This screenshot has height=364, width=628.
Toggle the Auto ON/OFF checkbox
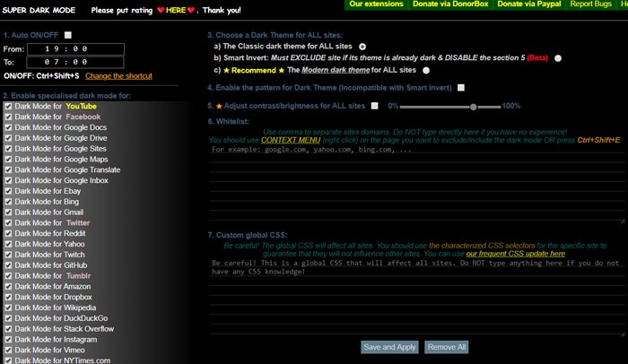[x=68, y=35]
